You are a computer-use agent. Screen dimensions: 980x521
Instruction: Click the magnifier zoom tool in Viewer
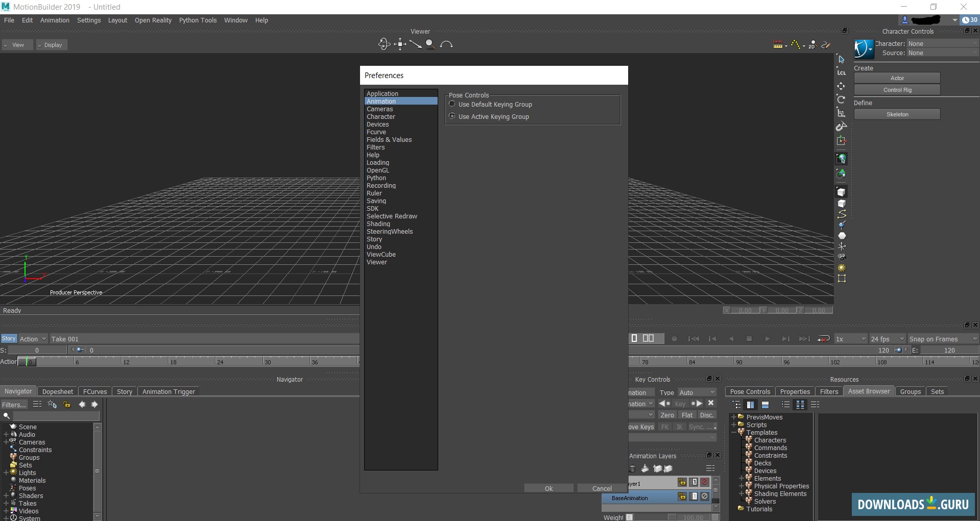(431, 44)
